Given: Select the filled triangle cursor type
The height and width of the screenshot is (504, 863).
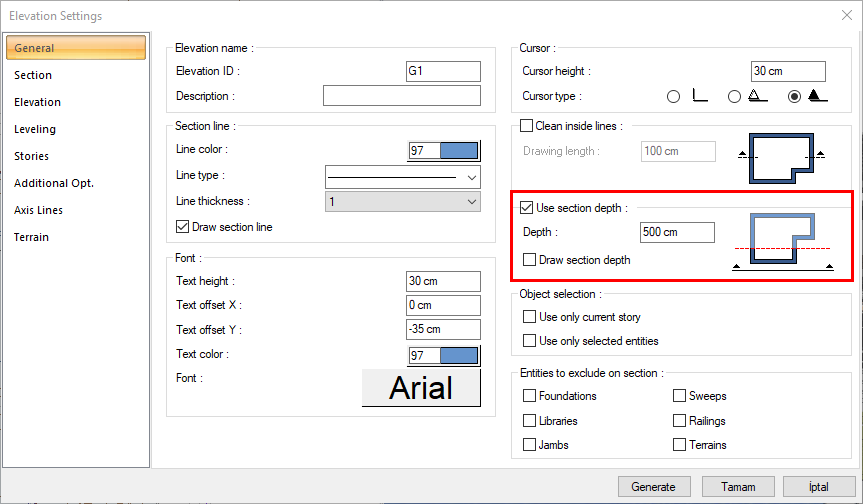Looking at the screenshot, I should (x=796, y=97).
